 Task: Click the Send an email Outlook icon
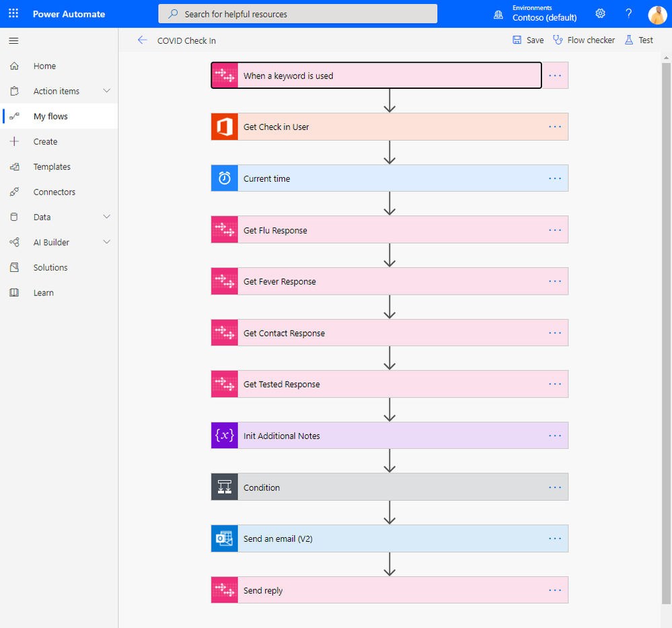[x=225, y=538]
